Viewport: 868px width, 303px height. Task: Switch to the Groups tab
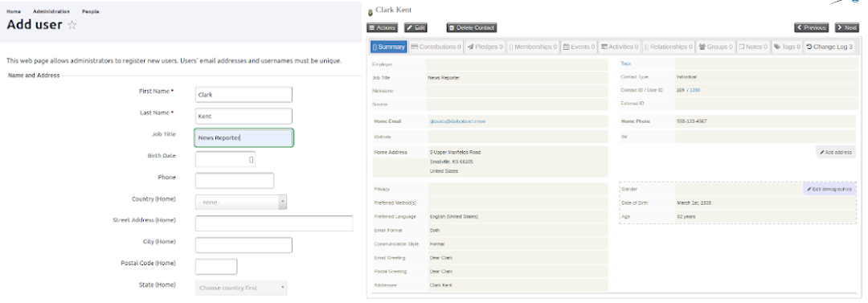715,47
